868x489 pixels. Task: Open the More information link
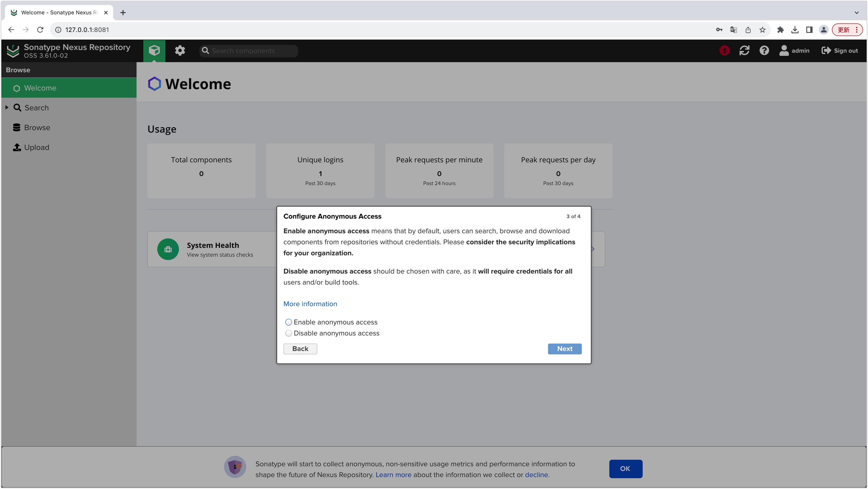click(310, 304)
